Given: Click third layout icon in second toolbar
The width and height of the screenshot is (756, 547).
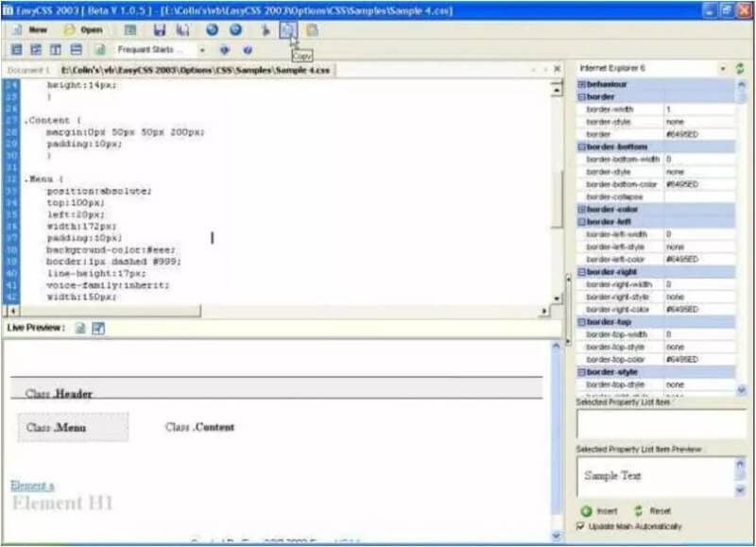Looking at the screenshot, I should click(x=56, y=50).
